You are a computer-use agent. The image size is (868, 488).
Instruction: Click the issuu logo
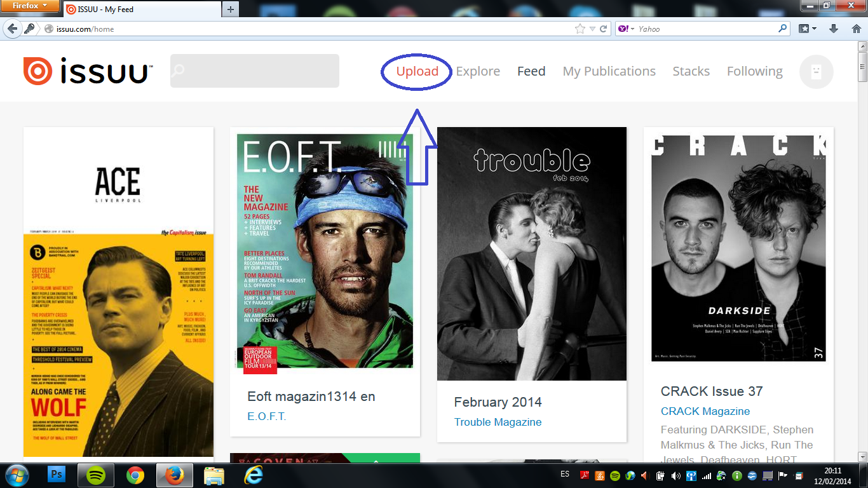pyautogui.click(x=88, y=71)
